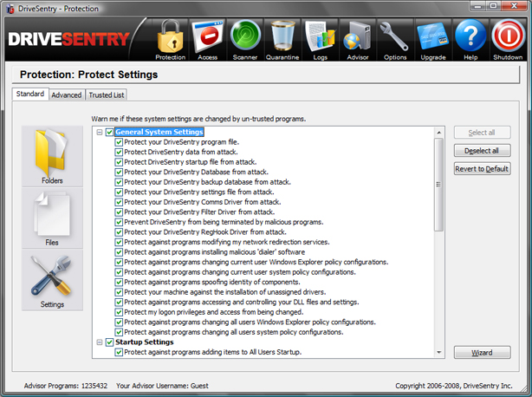The height and width of the screenshot is (397, 532).
Task: Click Your Advisor Username: Guest text
Action: coord(162,386)
